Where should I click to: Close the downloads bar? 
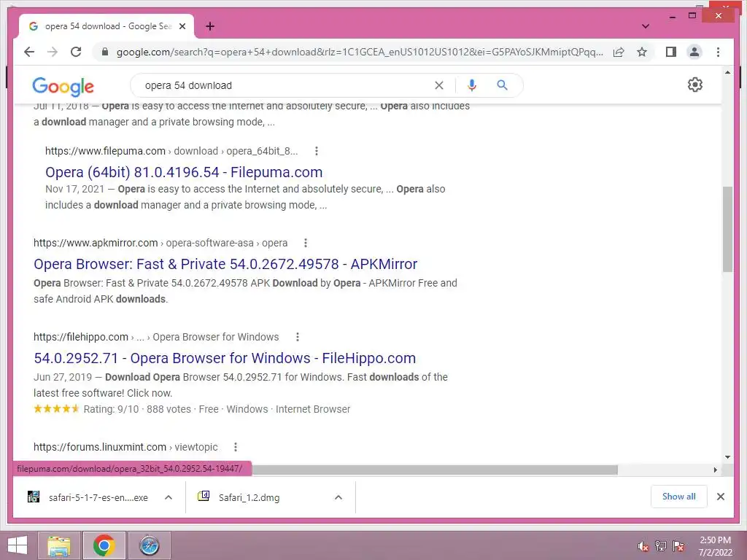[x=720, y=497]
